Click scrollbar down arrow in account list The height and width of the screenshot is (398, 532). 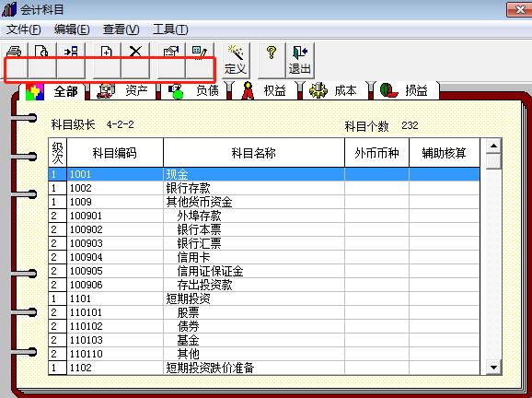point(493,368)
